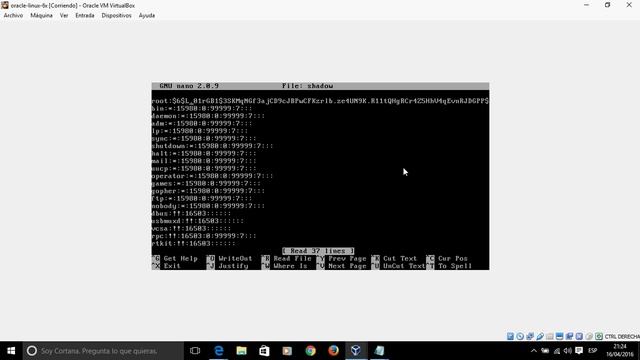
Task: Show hidden system tray icons
Action: tap(533, 351)
